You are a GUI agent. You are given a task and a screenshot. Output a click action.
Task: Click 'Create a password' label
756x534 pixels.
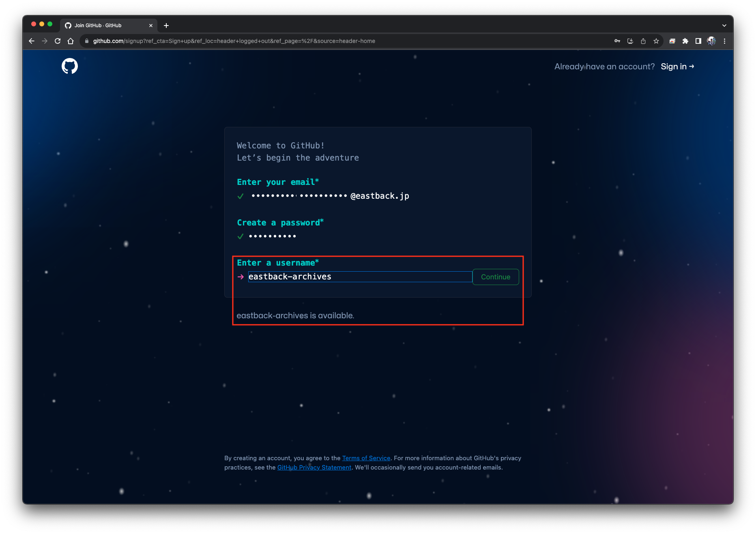pyautogui.click(x=280, y=223)
